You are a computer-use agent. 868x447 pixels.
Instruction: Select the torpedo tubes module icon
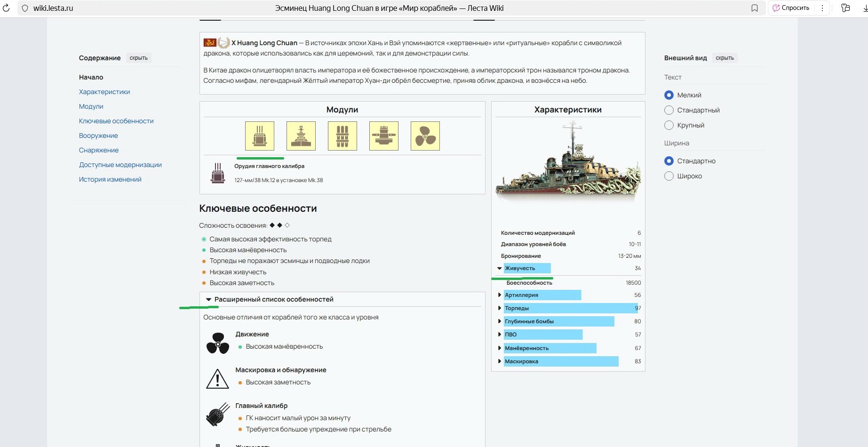[342, 136]
